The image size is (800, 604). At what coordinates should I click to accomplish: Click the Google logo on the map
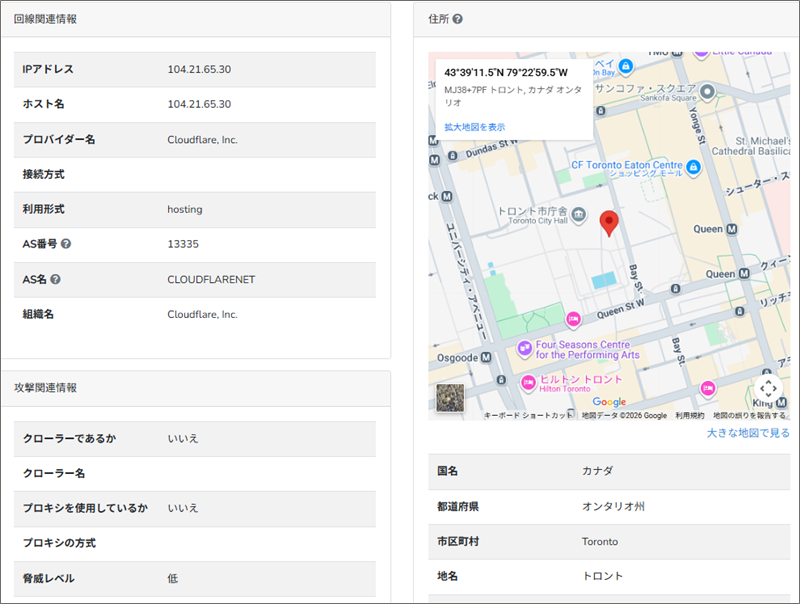pyautogui.click(x=608, y=402)
